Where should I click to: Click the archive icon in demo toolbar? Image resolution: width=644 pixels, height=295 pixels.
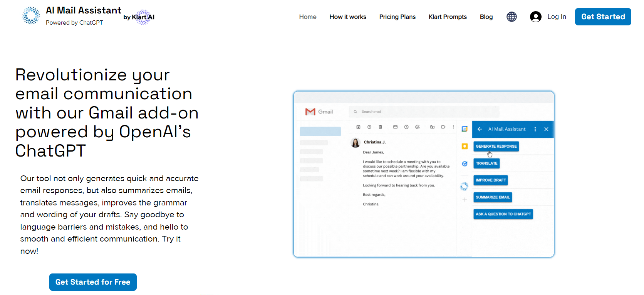(358, 127)
